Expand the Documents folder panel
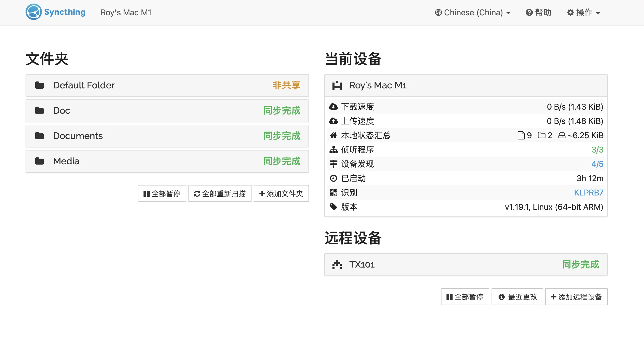644x347 pixels. [167, 136]
